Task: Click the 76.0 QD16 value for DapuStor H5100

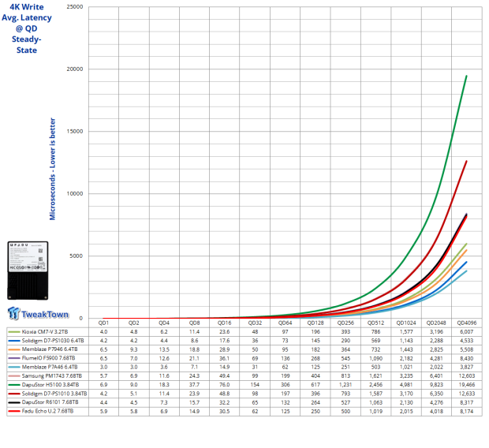Action: click(x=225, y=385)
